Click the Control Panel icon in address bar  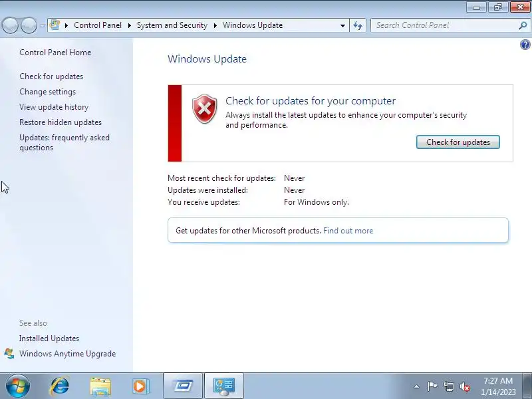point(55,25)
